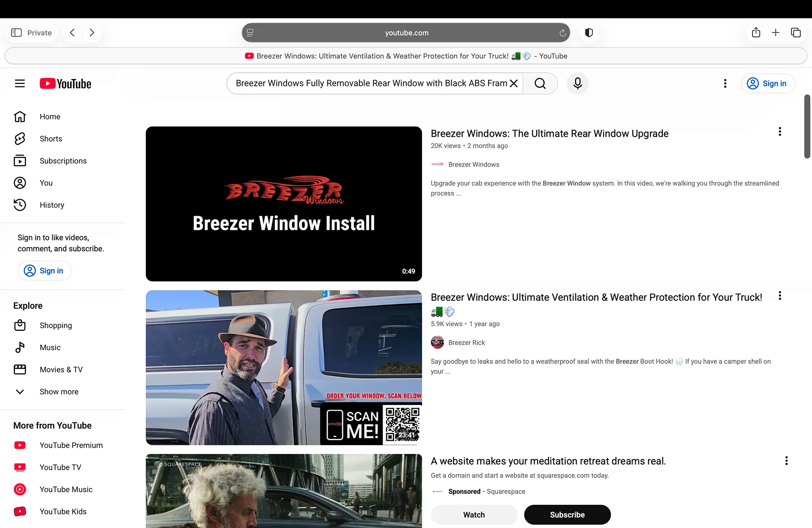Open the page settings icon in address bar

250,32
